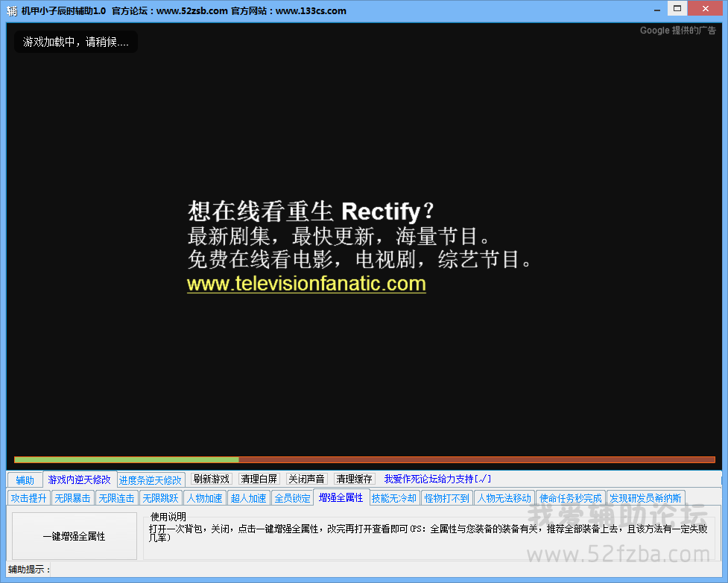
Task: Close the 机甲小子辰时辅助 window
Action: click(705, 8)
